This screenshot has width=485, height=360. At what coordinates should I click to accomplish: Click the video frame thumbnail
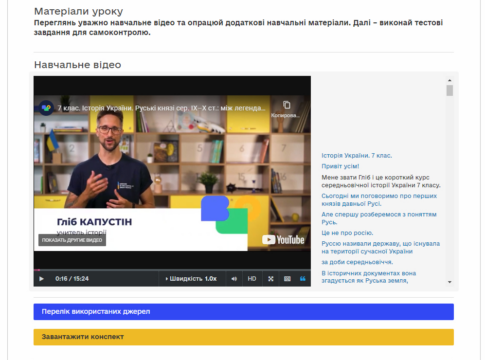pos(172,173)
